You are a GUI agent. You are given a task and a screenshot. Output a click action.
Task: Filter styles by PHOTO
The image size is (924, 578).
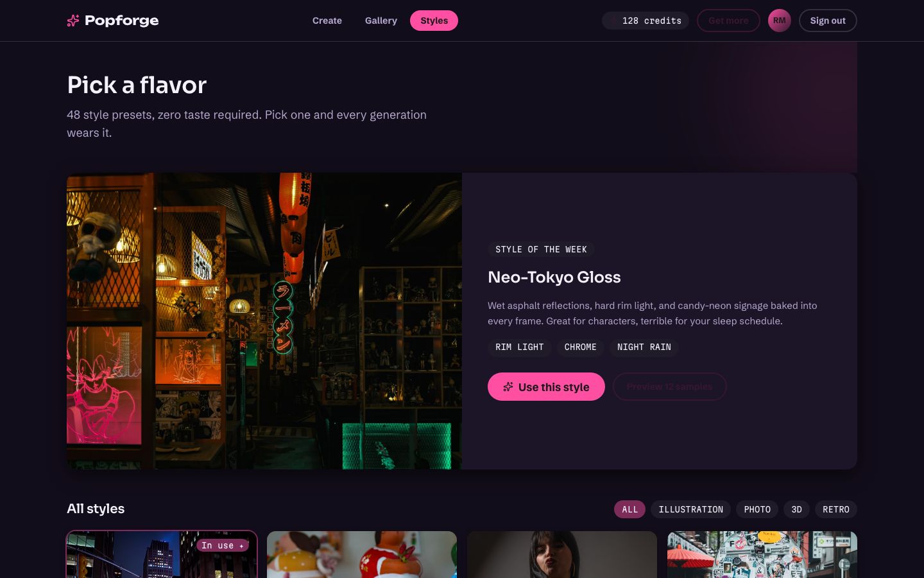pyautogui.click(x=757, y=509)
